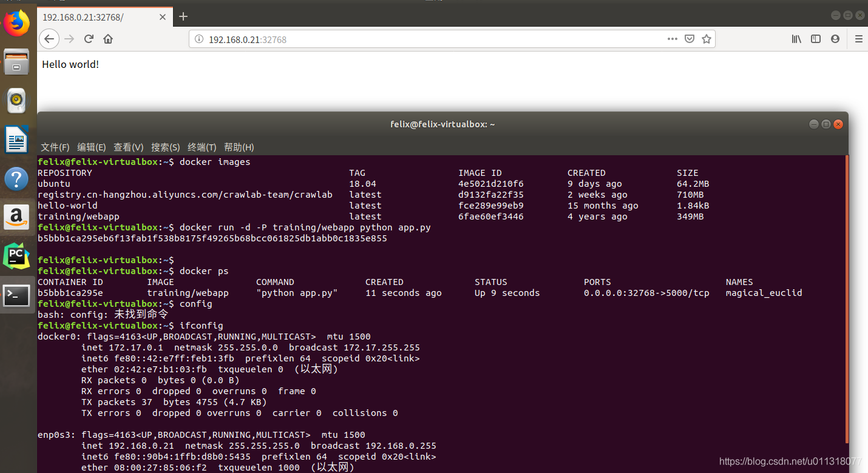Click the "Up 9 seconds" status
Viewport: 868px width, 473px height.
pos(507,293)
